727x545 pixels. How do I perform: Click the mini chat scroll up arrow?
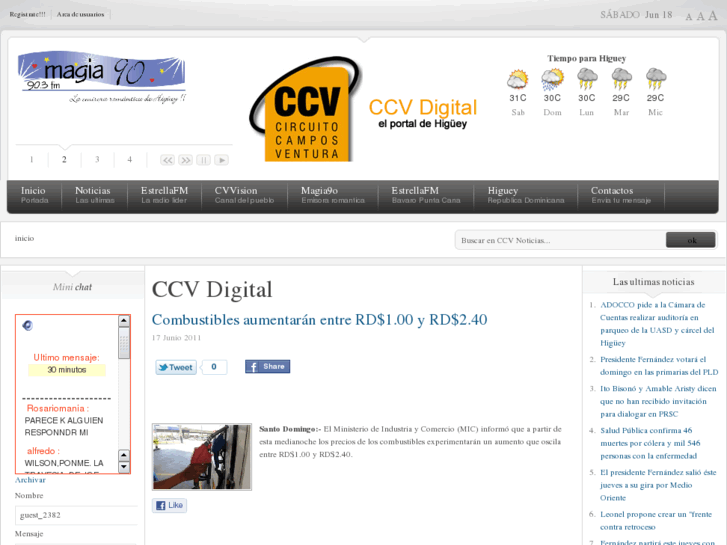pos(124,321)
